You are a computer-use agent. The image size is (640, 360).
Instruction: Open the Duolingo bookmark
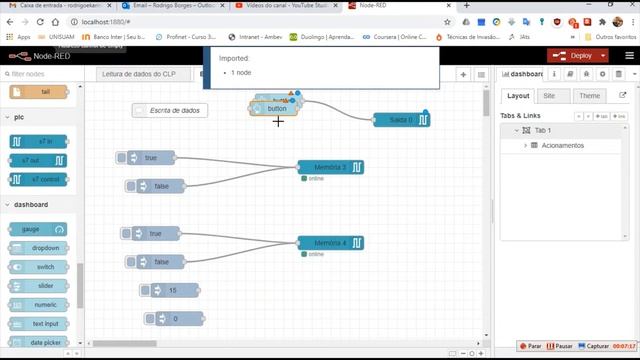coord(322,37)
